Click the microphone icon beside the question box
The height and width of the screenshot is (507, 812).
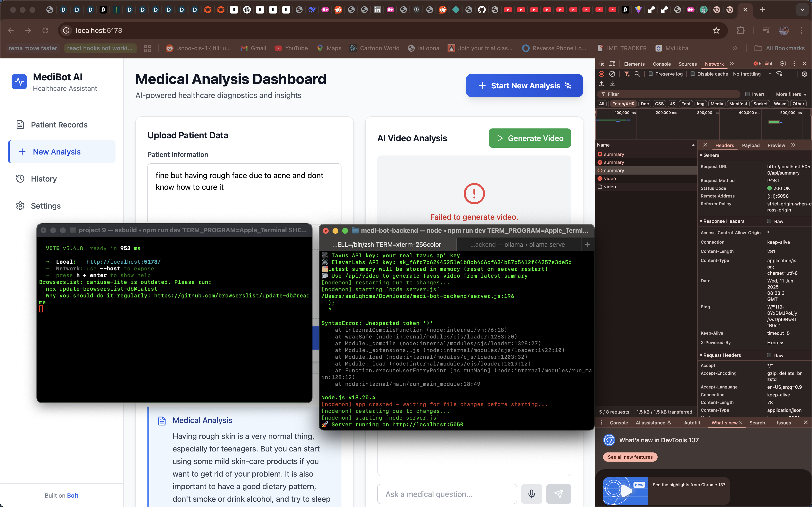[531, 493]
